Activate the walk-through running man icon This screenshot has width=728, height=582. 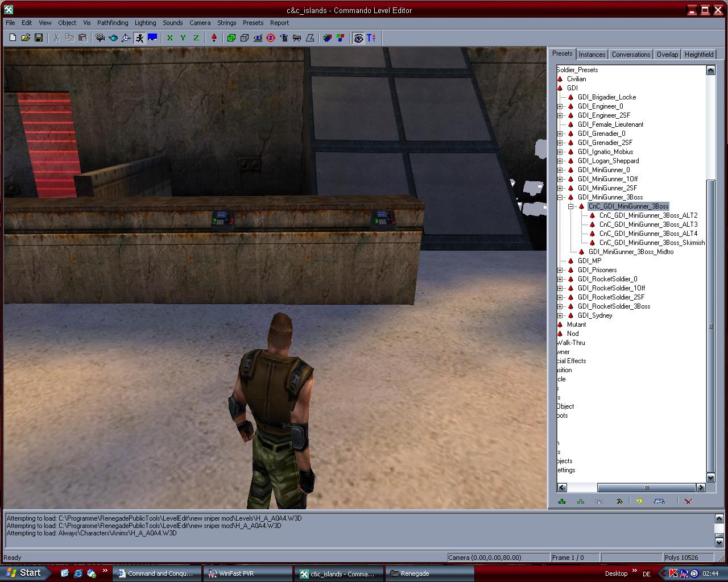(139, 38)
